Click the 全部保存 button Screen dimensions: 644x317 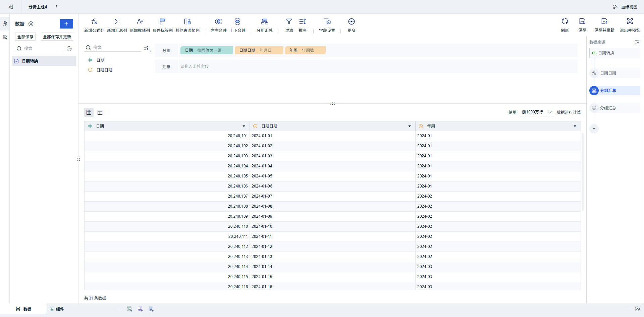25,37
